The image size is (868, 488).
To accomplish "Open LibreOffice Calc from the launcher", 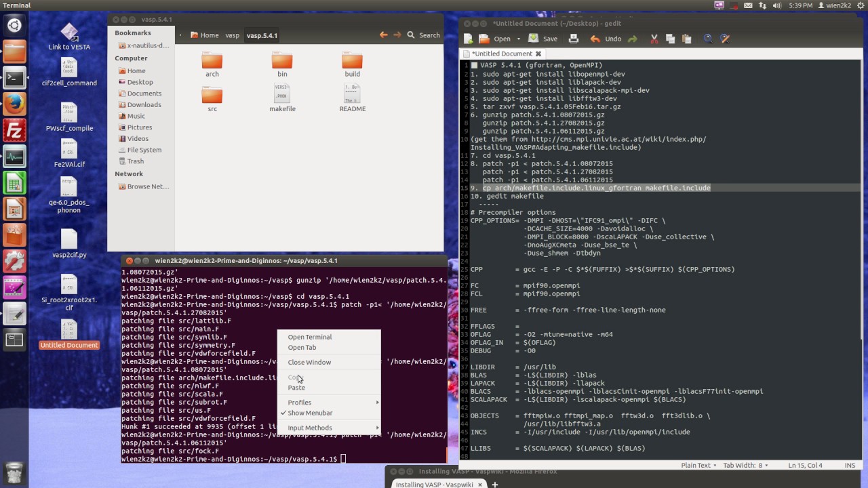I will pos(14,183).
